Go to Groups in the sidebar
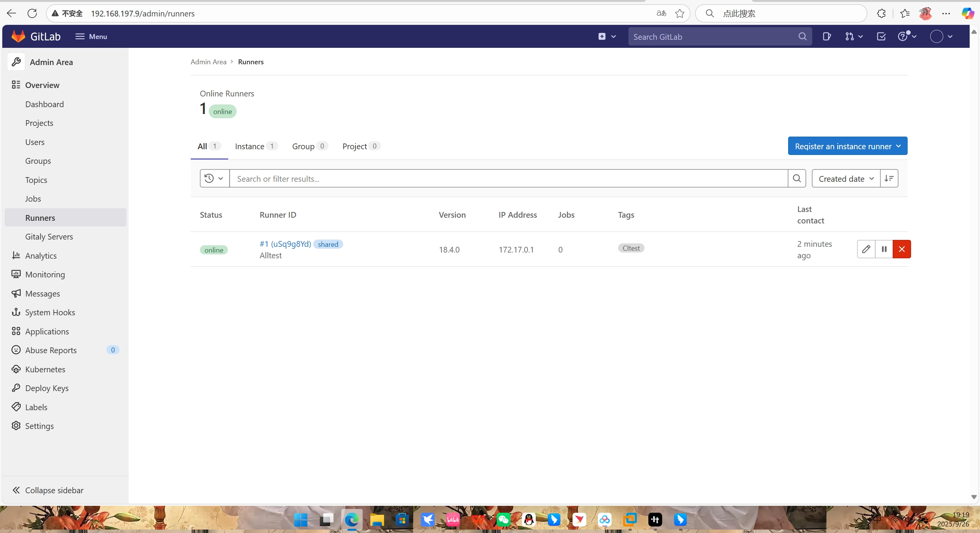 [x=38, y=161]
